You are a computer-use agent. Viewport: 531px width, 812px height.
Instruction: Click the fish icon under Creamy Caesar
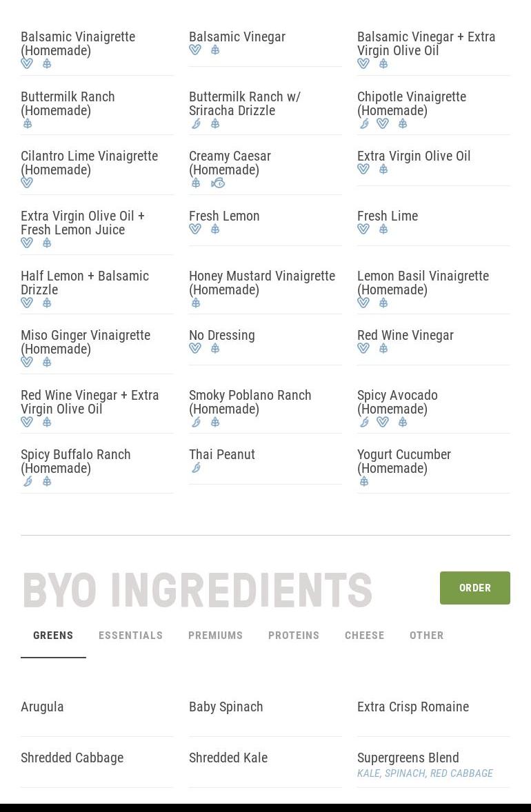click(x=218, y=183)
